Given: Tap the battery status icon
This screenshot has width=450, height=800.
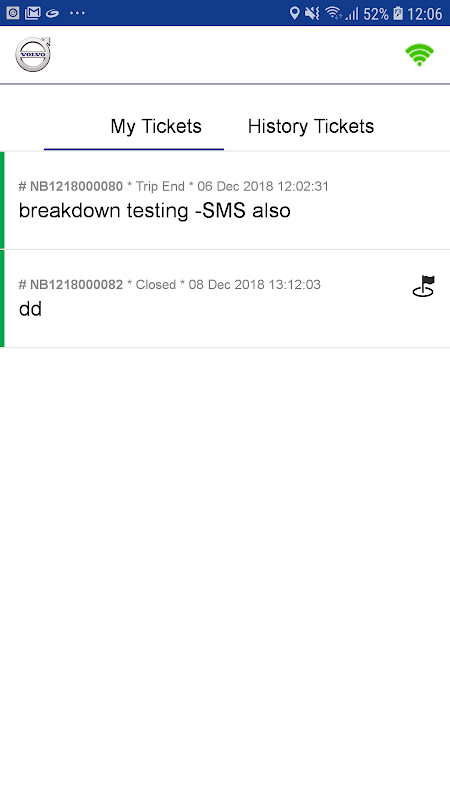Looking at the screenshot, I should tap(398, 13).
